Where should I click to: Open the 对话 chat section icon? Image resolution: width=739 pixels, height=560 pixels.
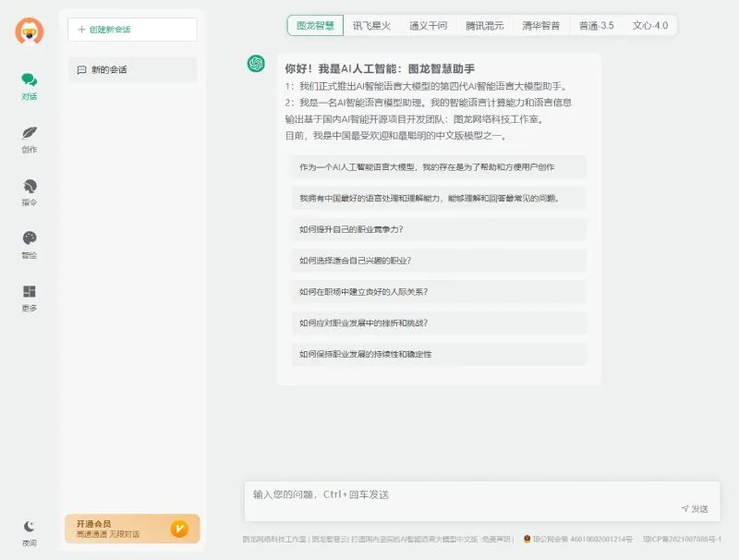coord(30,79)
